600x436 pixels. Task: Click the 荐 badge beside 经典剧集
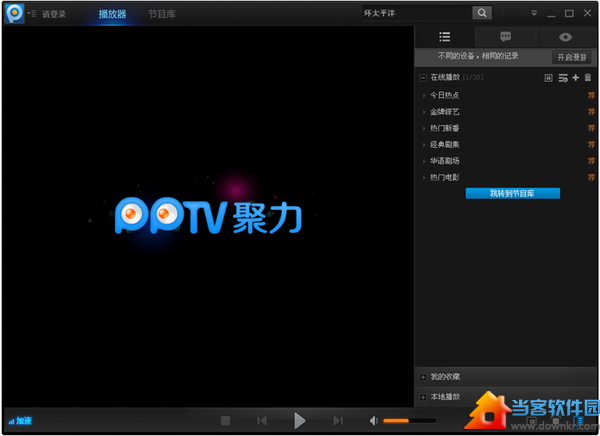pyautogui.click(x=592, y=145)
